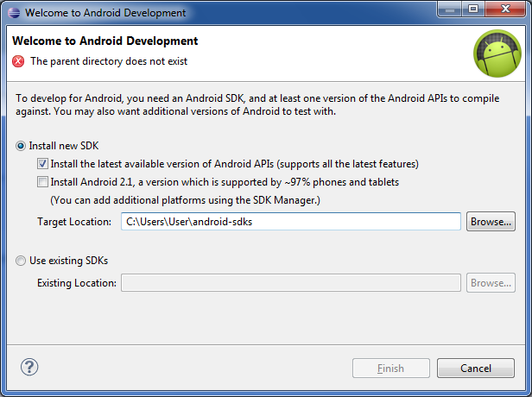Maximize the dialog window
The height and width of the screenshot is (397, 532).
click(x=473, y=9)
